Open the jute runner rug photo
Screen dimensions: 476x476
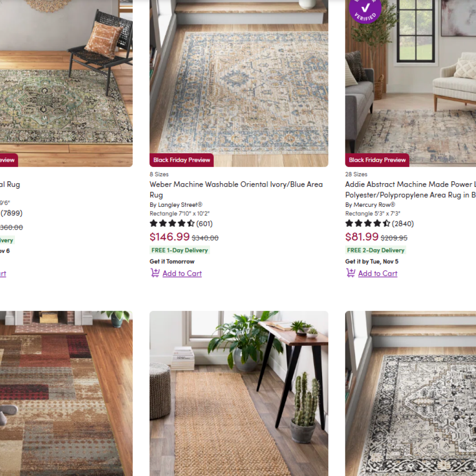[238, 393]
